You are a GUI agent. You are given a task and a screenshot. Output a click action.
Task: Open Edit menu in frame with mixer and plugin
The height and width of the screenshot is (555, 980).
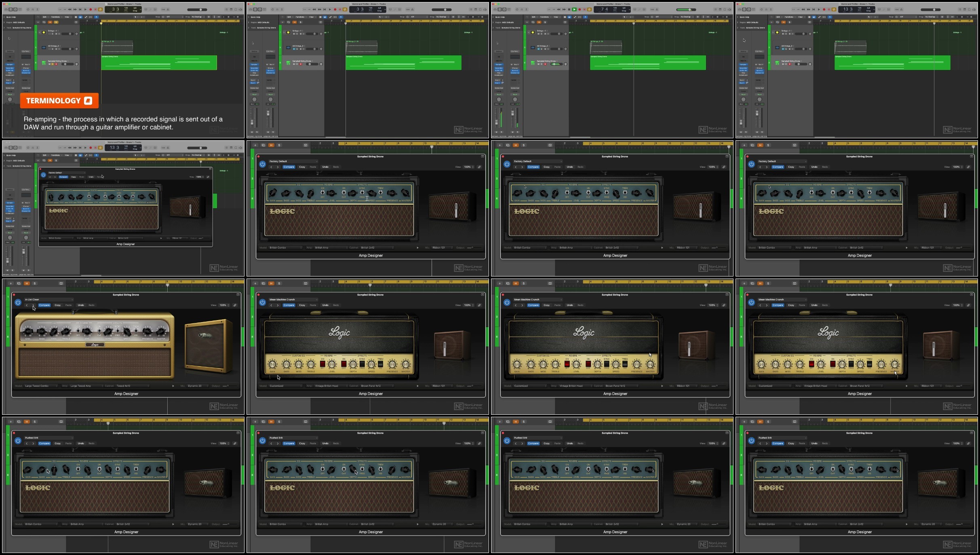click(x=45, y=155)
